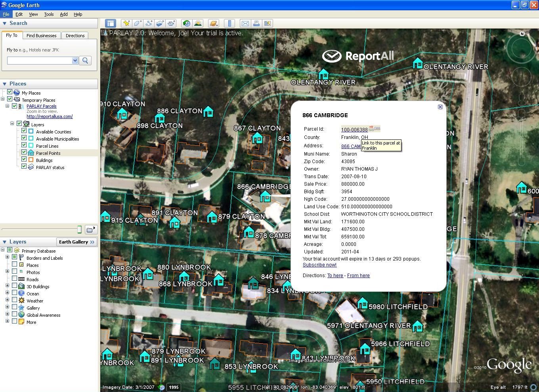Click the 5966 LITCHFIELD house icon
The image size is (539, 392).
(365, 348)
